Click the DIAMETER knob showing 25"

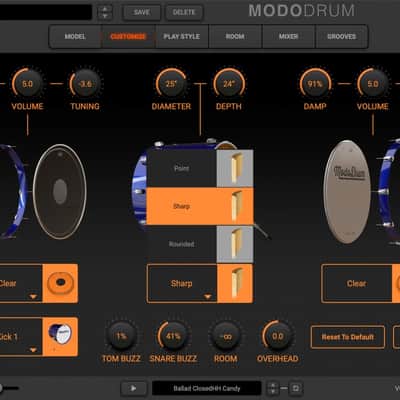(x=171, y=84)
